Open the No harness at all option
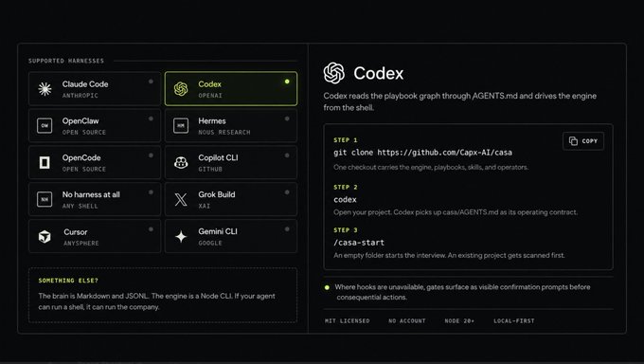 click(x=95, y=199)
